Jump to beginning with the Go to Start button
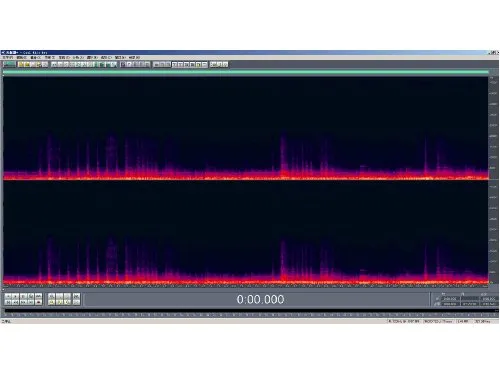Image resolution: width=500 pixels, height=375 pixels. pyautogui.click(x=8, y=302)
